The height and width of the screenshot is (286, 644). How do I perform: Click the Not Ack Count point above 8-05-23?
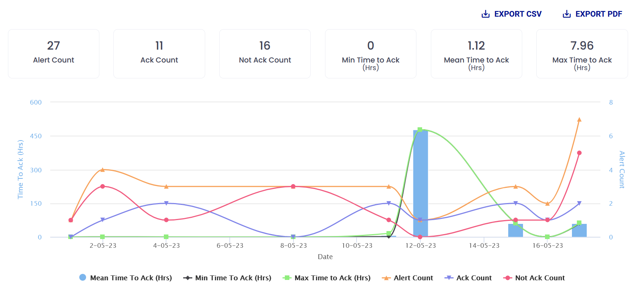pos(293,186)
